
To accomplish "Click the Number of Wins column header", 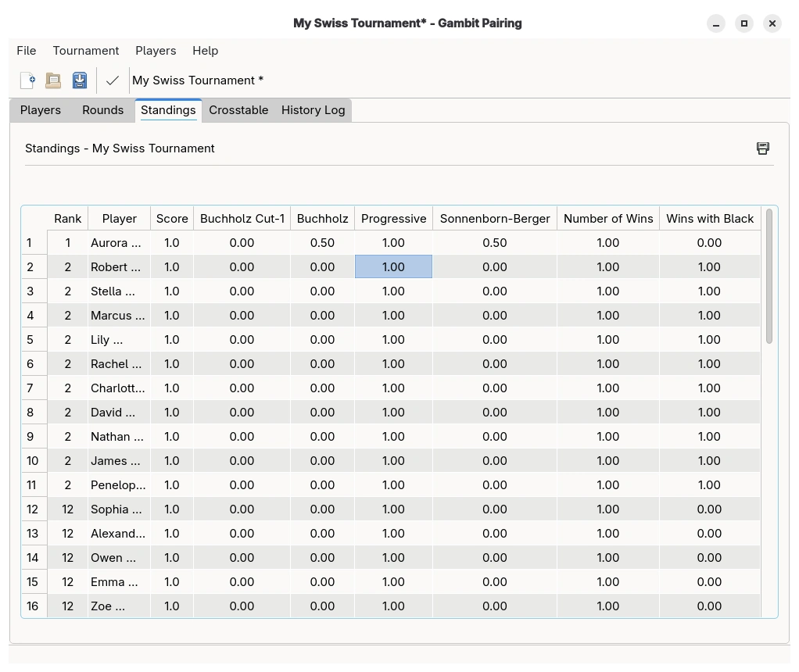I will pyautogui.click(x=608, y=219).
